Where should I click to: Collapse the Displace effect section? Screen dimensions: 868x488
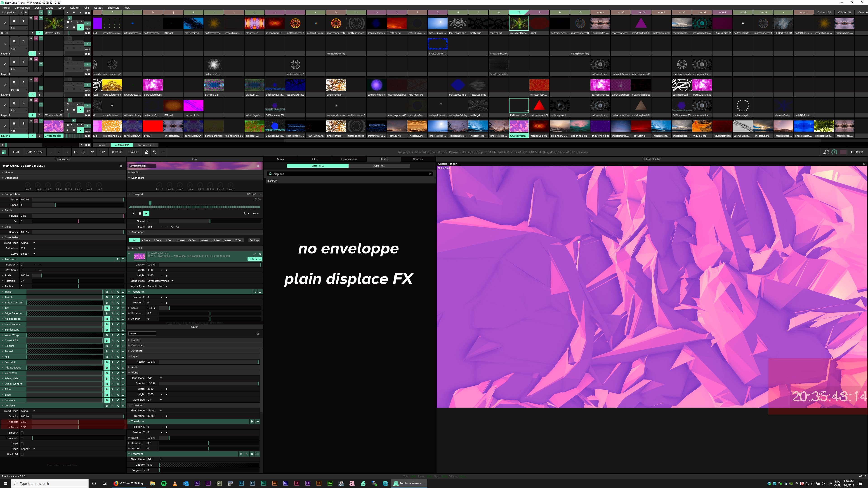tap(3, 406)
